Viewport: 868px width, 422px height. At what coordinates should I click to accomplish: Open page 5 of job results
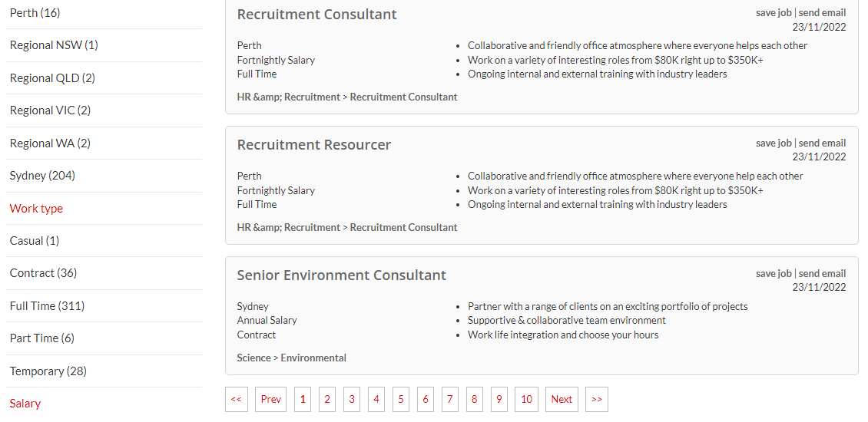[x=400, y=399]
